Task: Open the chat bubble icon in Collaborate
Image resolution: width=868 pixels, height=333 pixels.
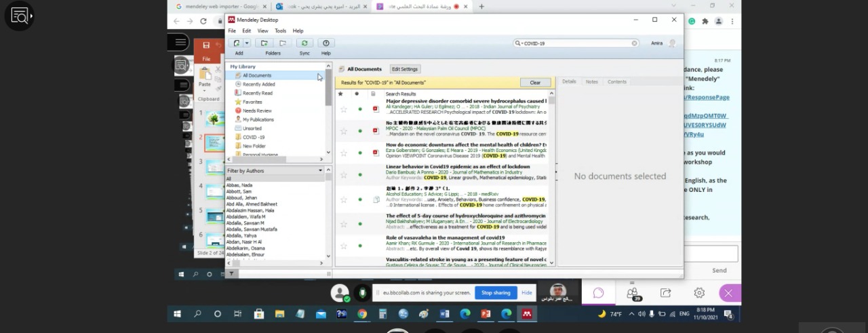Action: pyautogui.click(x=598, y=293)
